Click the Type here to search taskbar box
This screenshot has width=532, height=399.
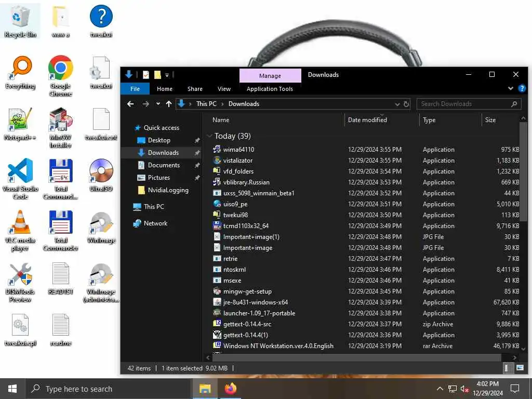click(109, 389)
